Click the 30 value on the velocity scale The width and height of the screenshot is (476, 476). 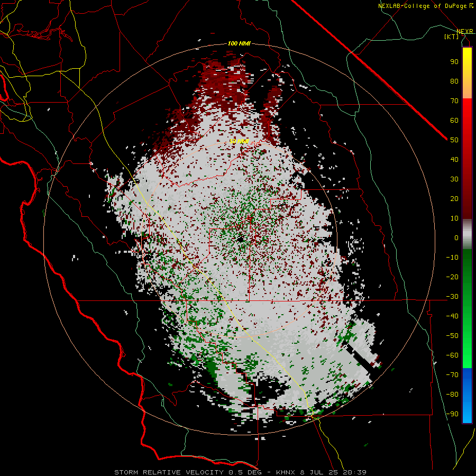pos(454,179)
